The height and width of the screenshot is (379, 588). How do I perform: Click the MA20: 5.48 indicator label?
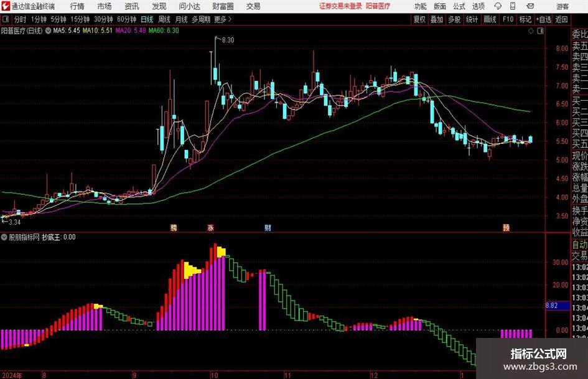(131, 30)
